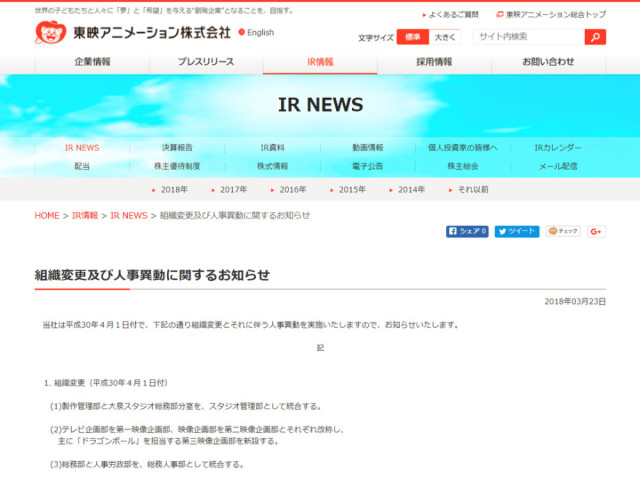This screenshot has height=479, width=640.
Task: Go to IR NEWS in breadcrumb
Action: pyautogui.click(x=129, y=215)
